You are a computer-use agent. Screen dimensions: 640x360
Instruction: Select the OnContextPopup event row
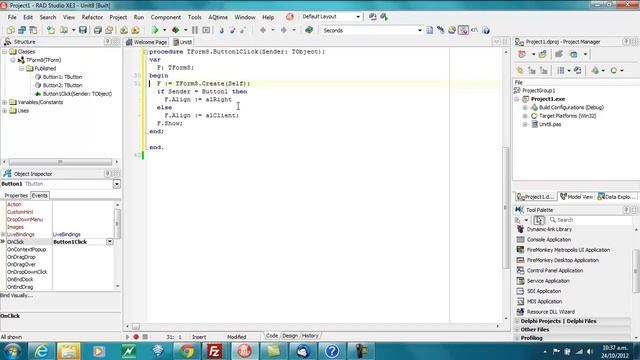point(27,249)
